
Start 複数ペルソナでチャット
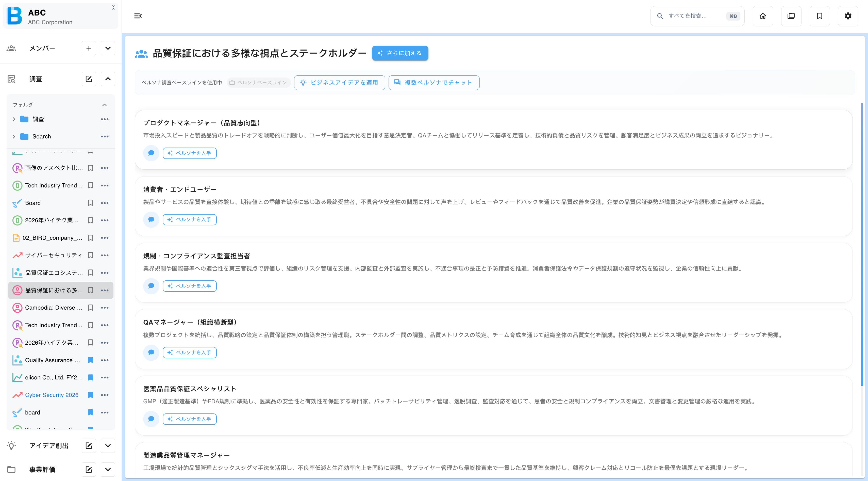coord(434,83)
